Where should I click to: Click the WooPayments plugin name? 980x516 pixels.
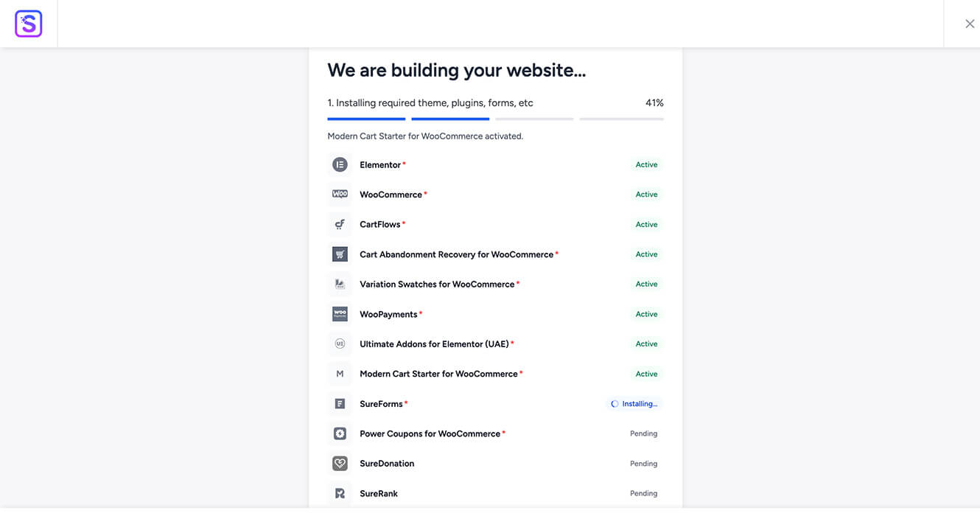tap(388, 314)
